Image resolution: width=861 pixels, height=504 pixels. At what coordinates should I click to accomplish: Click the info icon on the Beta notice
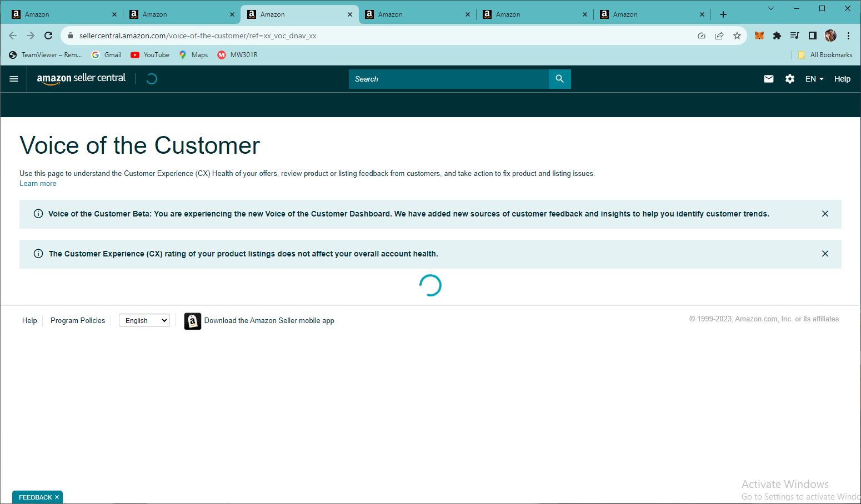click(38, 214)
